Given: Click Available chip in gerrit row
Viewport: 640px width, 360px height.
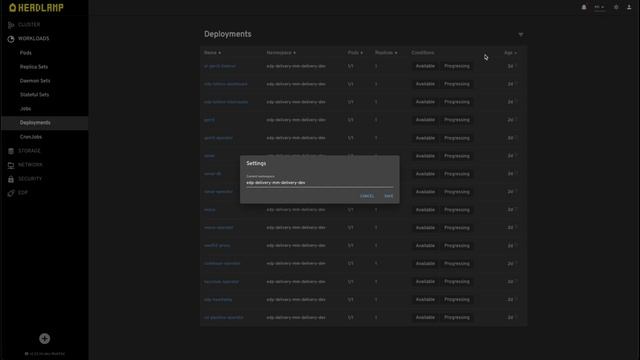Looking at the screenshot, I should (x=425, y=120).
